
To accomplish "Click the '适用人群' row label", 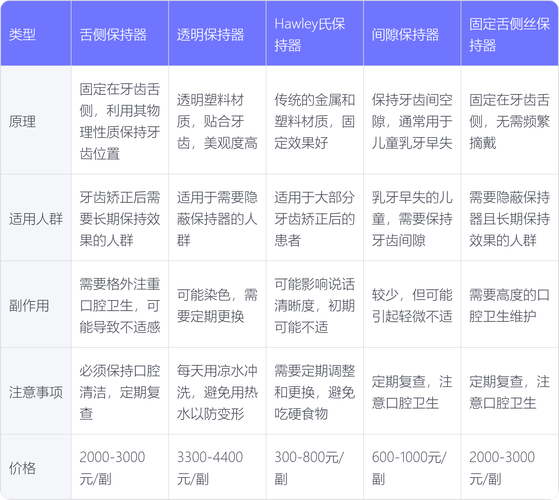I will point(36,218).
